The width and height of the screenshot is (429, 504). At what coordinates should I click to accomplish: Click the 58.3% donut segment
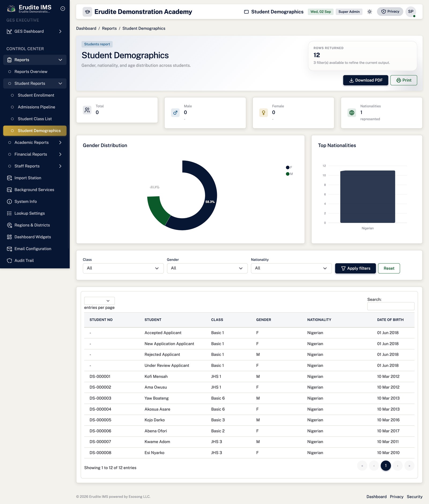pos(210,202)
